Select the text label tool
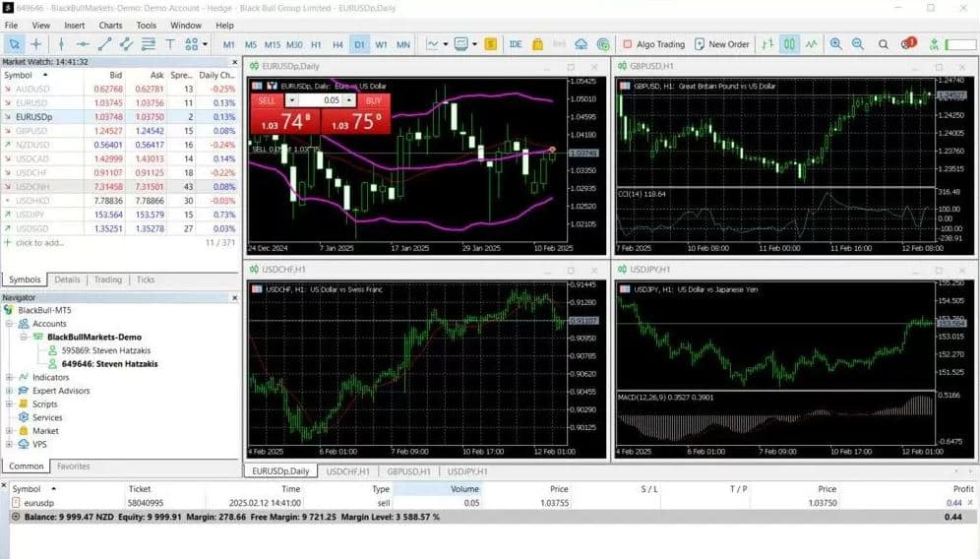980x559 pixels. coord(170,44)
